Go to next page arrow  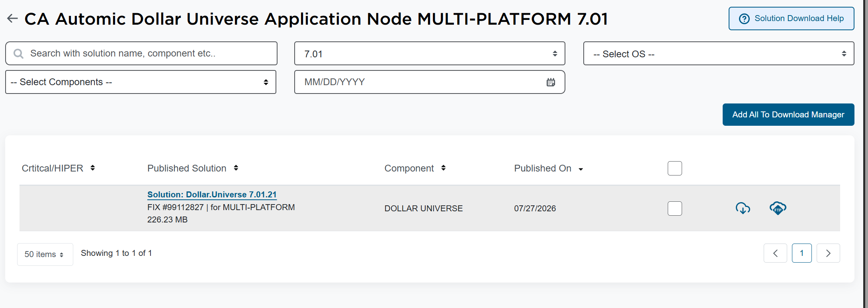tap(828, 253)
